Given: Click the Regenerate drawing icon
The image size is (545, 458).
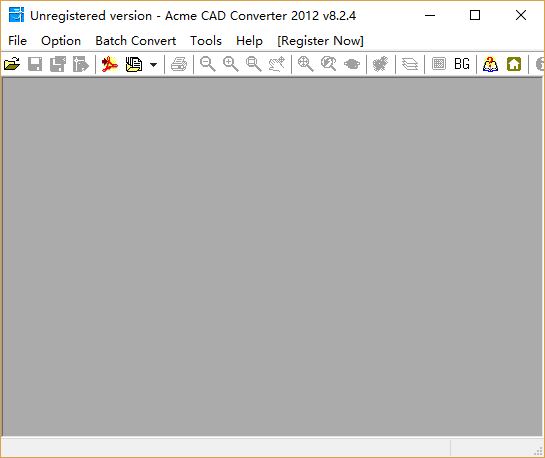Looking at the screenshot, I should tap(381, 64).
